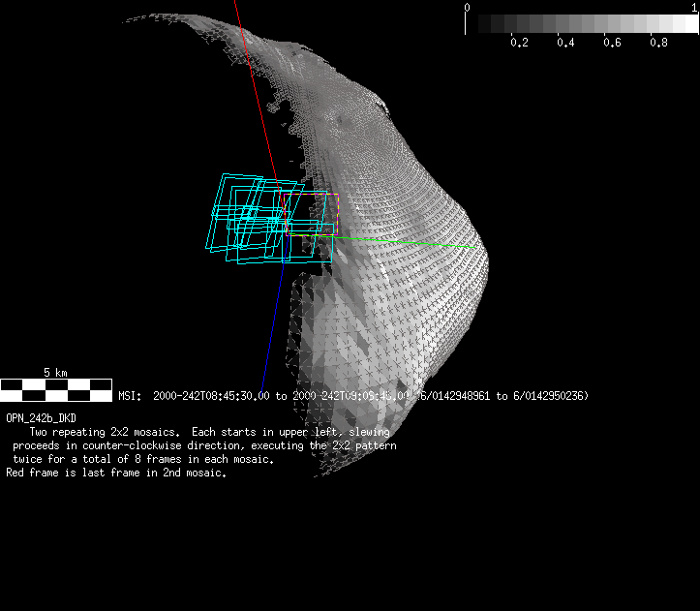
Task: Click the 'Red frame is last frame' note
Action: click(116, 473)
